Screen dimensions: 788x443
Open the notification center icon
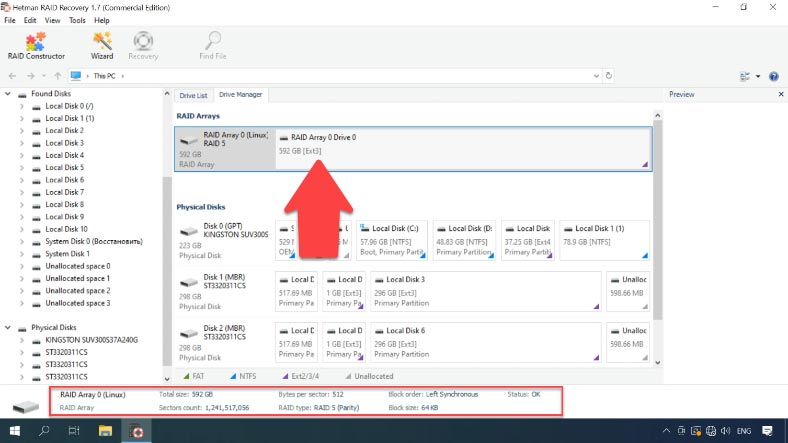tap(767, 431)
